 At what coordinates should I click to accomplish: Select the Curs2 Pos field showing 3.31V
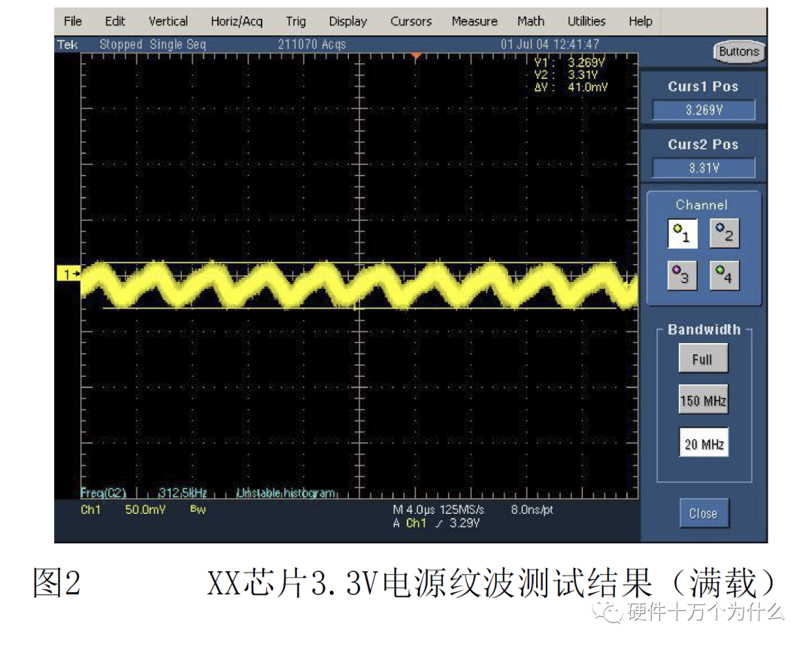coord(703,168)
